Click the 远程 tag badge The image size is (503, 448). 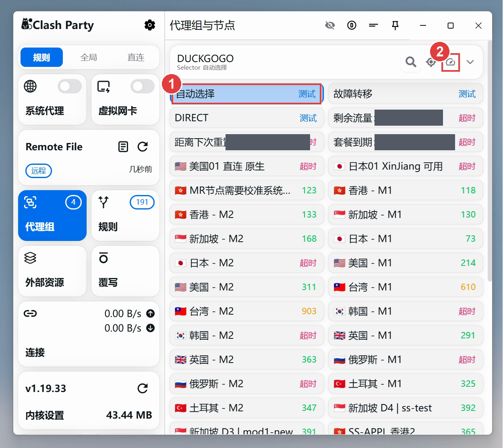point(39,170)
